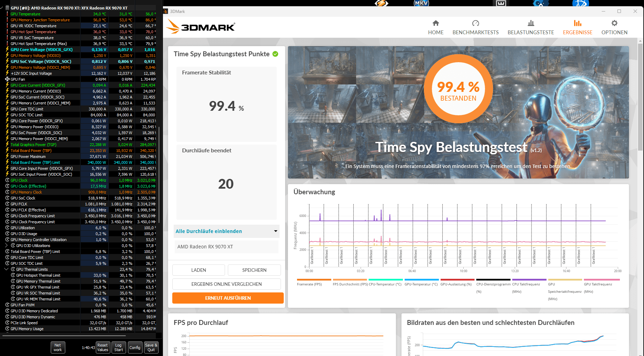Click the SPEICHERN button

pyautogui.click(x=254, y=270)
